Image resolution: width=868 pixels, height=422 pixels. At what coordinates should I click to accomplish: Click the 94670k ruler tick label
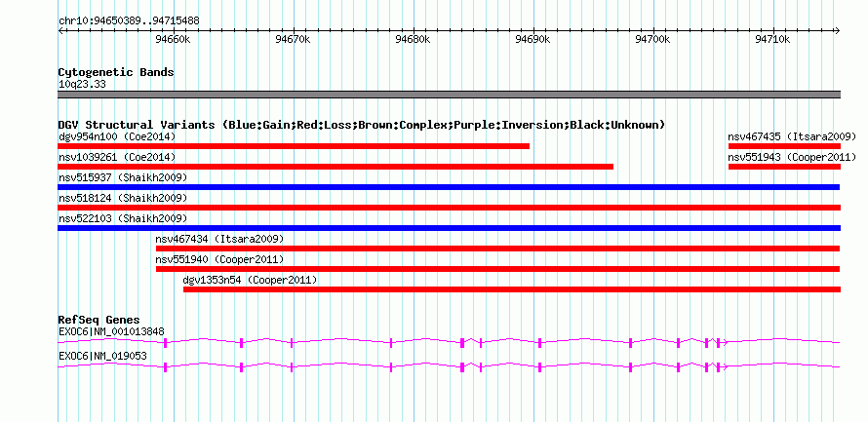pyautogui.click(x=294, y=39)
